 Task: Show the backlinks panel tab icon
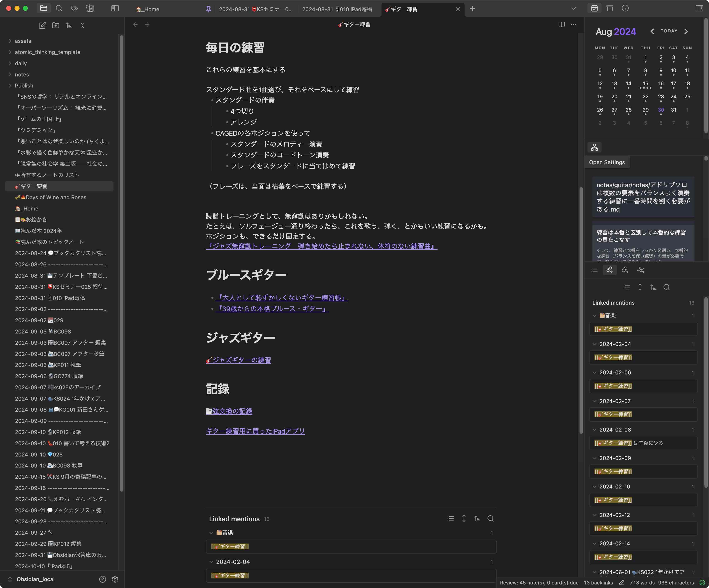610,270
